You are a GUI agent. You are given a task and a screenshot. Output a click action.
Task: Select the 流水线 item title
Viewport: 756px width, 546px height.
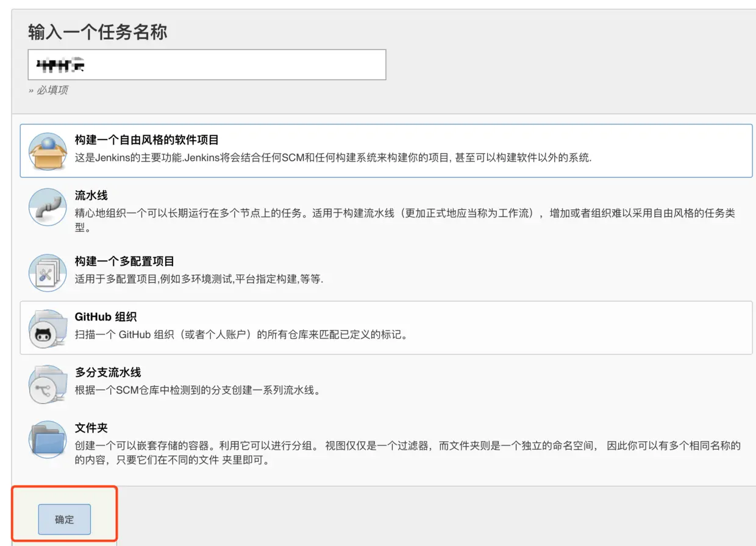[91, 196]
